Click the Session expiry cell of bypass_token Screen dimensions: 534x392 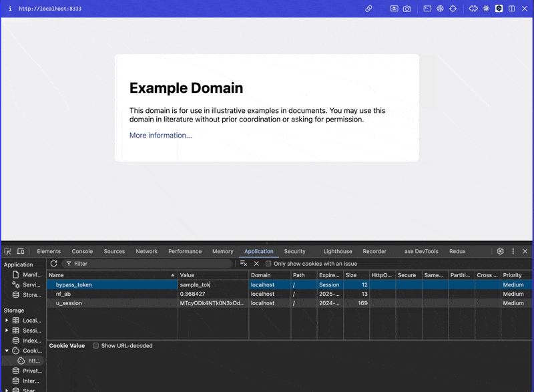point(330,284)
